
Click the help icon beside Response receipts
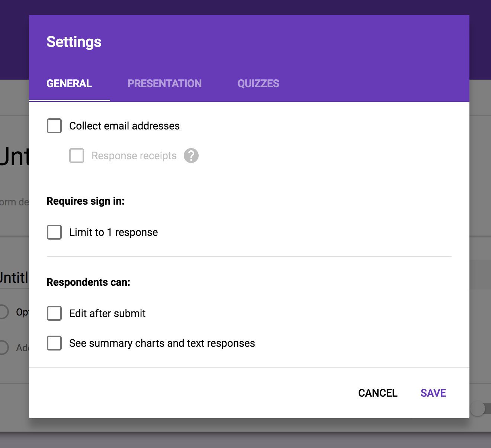click(191, 156)
